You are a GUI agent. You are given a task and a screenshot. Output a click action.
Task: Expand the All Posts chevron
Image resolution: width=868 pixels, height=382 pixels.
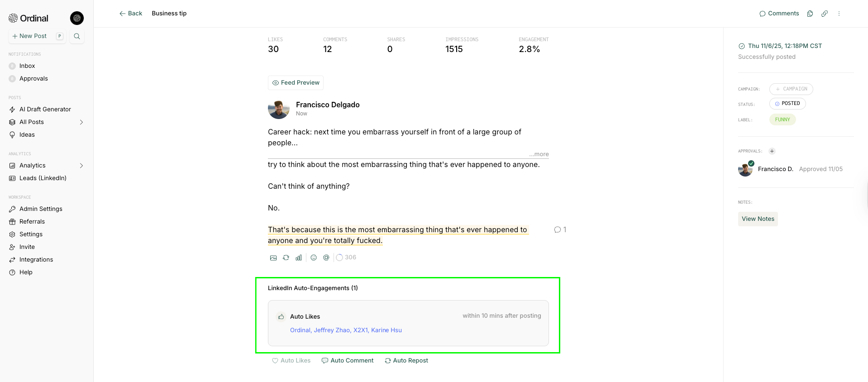(x=81, y=122)
